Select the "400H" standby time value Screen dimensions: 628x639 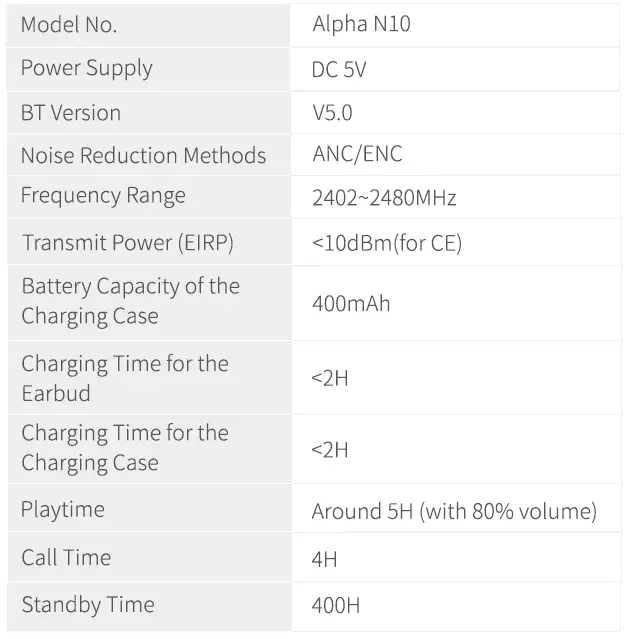coord(336,605)
